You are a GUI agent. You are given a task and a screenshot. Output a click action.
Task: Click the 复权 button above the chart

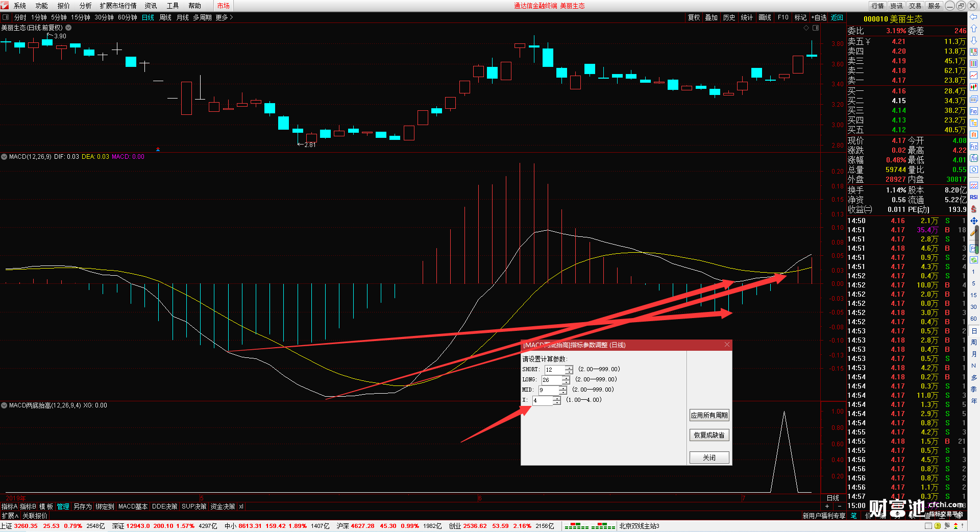(x=694, y=17)
